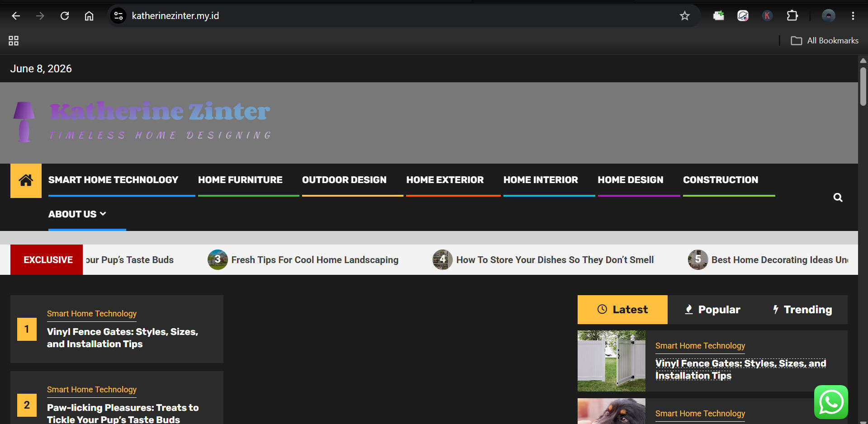Image resolution: width=868 pixels, height=424 pixels.
Task: Open Chrome three-dot menu
Action: 853,16
